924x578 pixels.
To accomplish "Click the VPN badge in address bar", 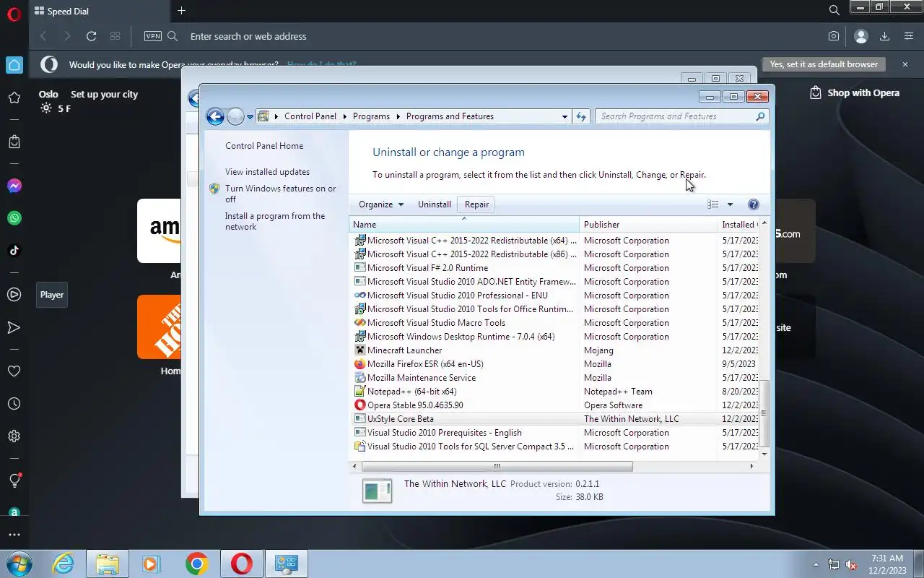I will coord(153,36).
